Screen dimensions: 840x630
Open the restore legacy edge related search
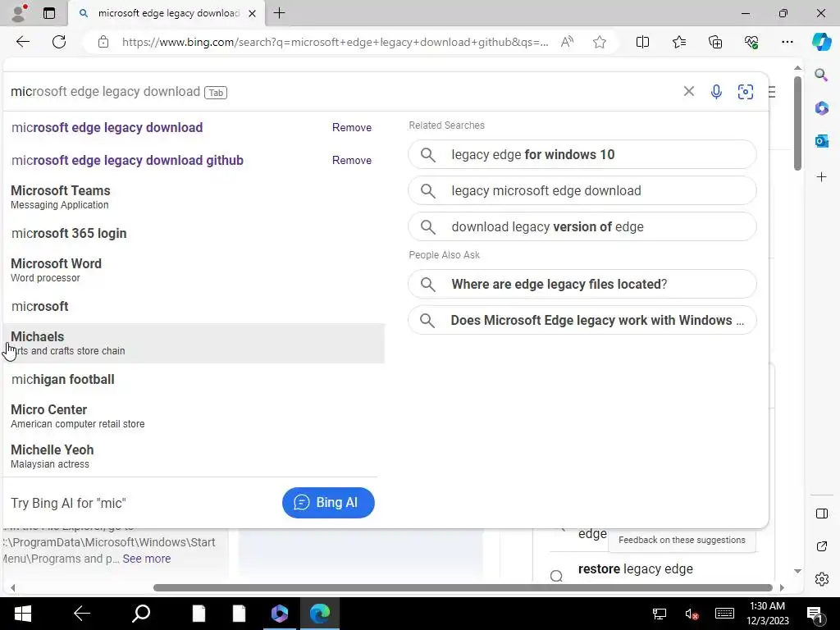point(636,569)
